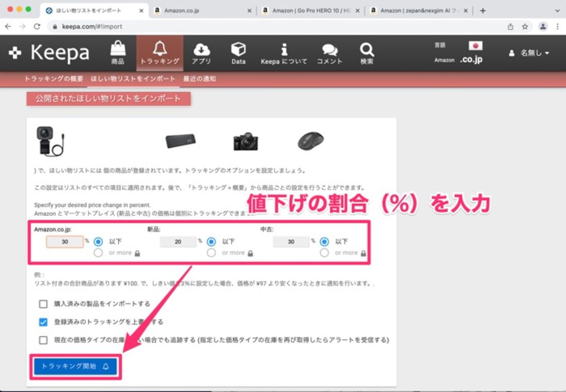Expand the 名無し user dropdown
This screenshot has width=566, height=392.
pos(529,53)
